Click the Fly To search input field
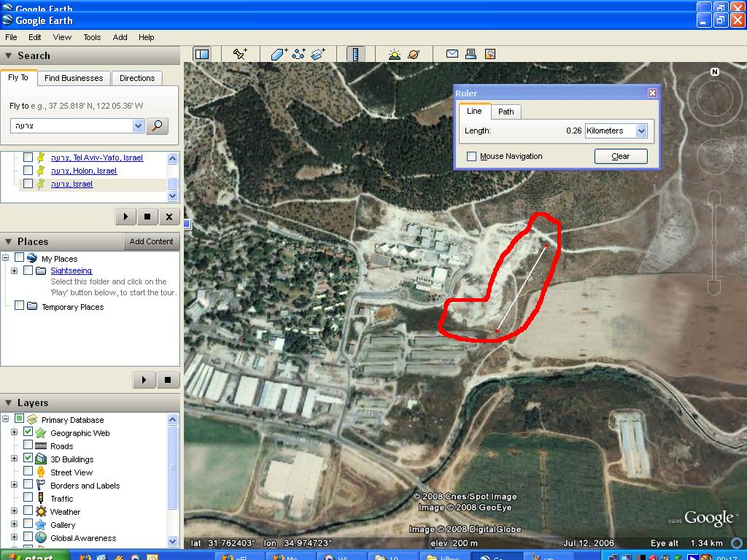Viewport: 747px width, 560px height. tap(71, 125)
